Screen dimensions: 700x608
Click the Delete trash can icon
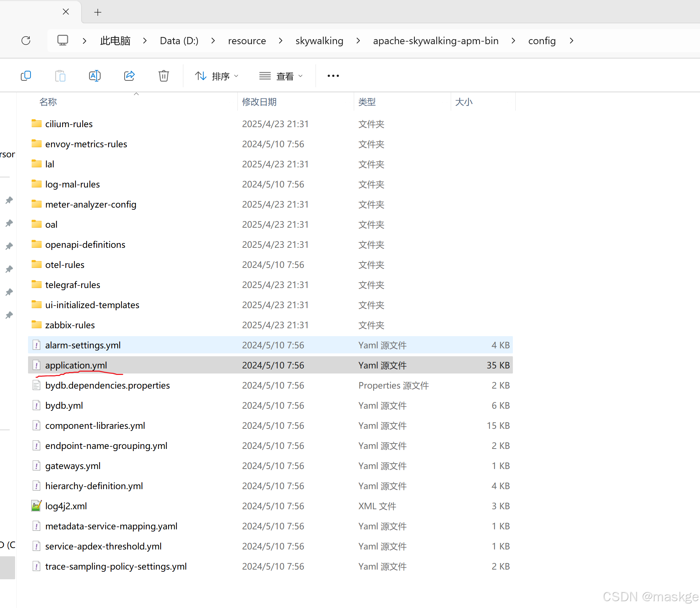[x=164, y=76]
